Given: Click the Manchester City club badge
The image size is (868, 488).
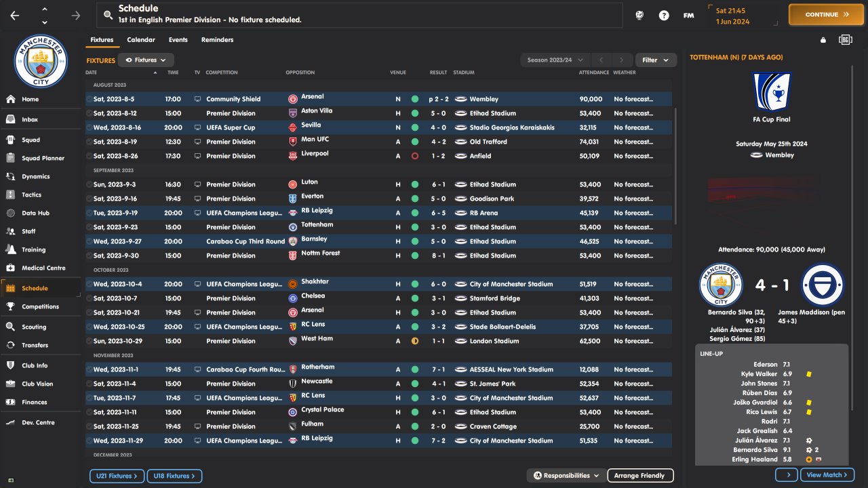Looking at the screenshot, I should [x=41, y=62].
